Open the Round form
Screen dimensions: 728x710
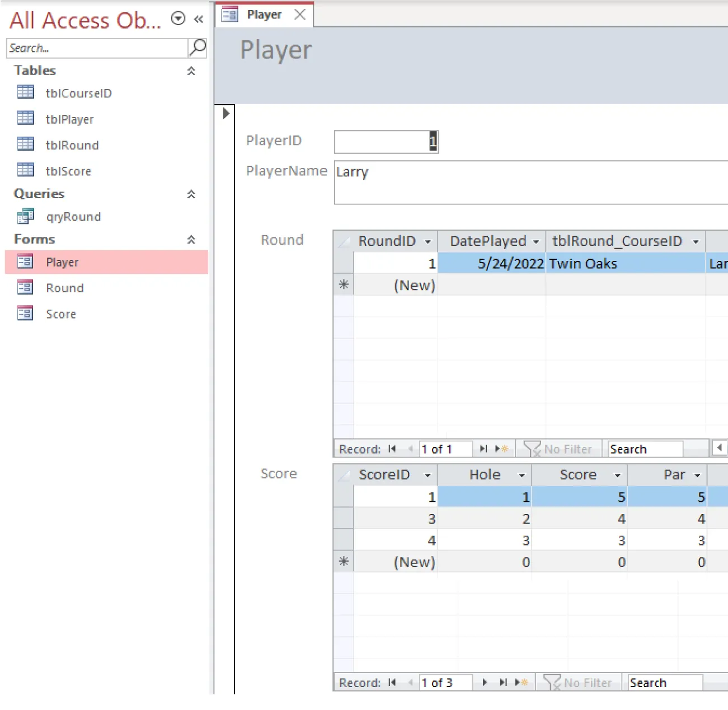[64, 287]
